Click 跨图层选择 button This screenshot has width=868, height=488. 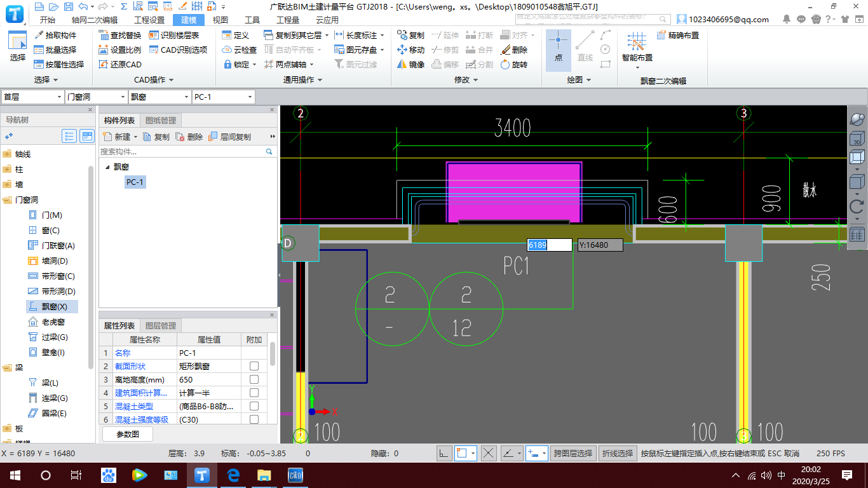click(x=573, y=453)
